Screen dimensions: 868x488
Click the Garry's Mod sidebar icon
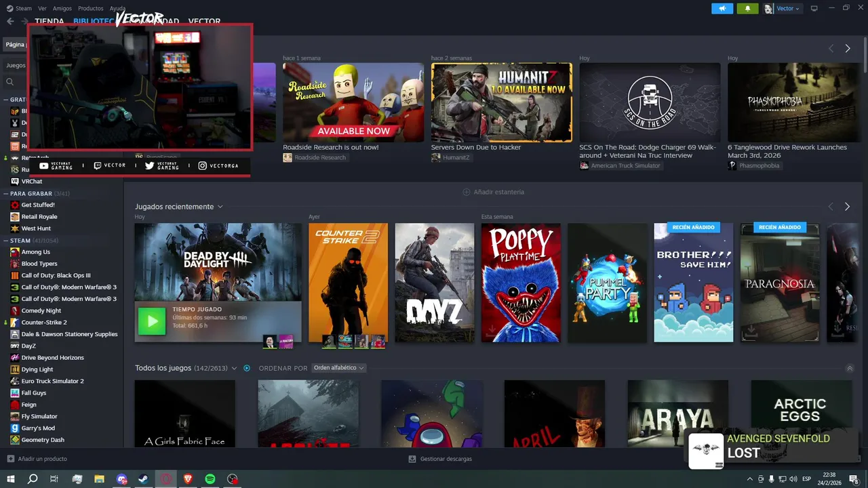[15, 428]
